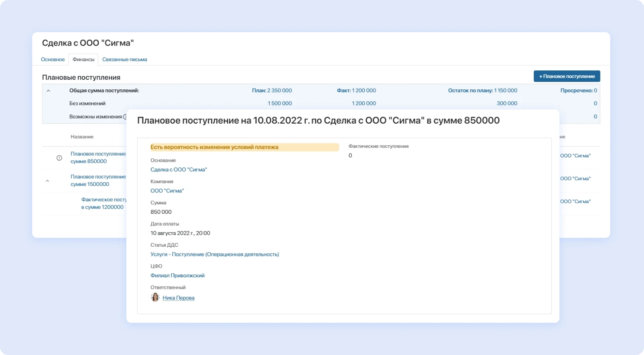Click the Название column header
Viewport: 644px width, 355px height.
click(82, 137)
